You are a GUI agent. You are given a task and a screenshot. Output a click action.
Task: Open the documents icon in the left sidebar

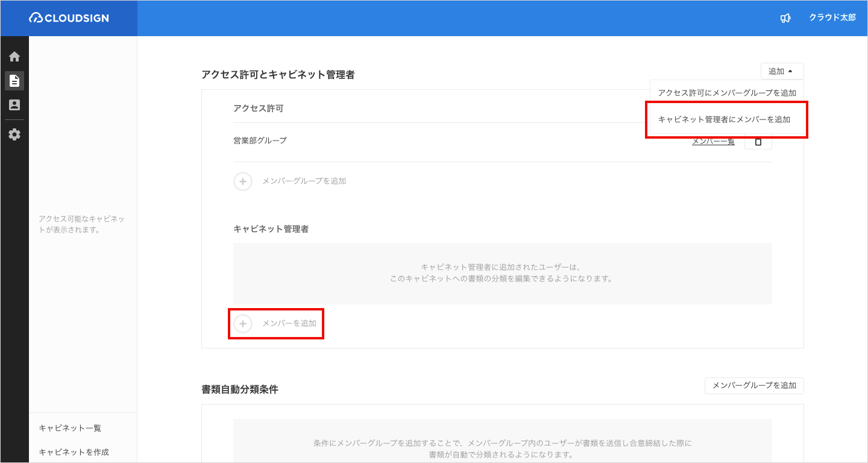pyautogui.click(x=14, y=81)
